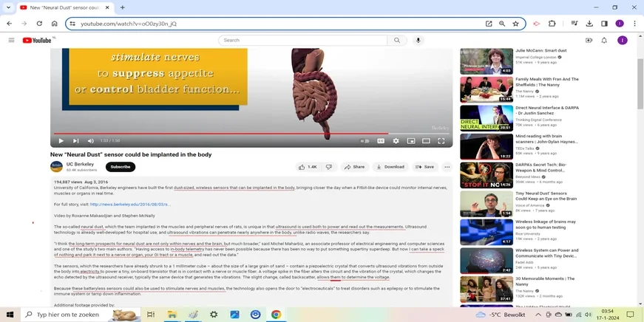644x322 pixels.
Task: Click the search magnifier button
Action: [397, 40]
